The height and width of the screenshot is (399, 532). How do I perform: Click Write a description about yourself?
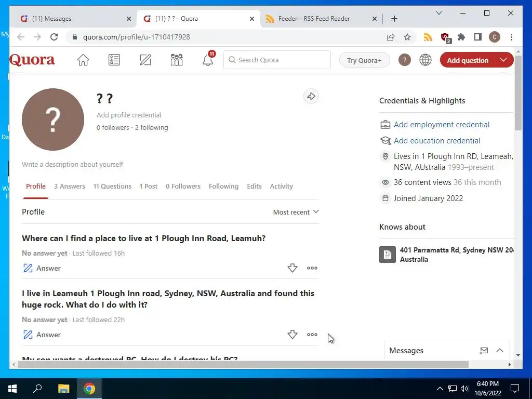(x=73, y=165)
